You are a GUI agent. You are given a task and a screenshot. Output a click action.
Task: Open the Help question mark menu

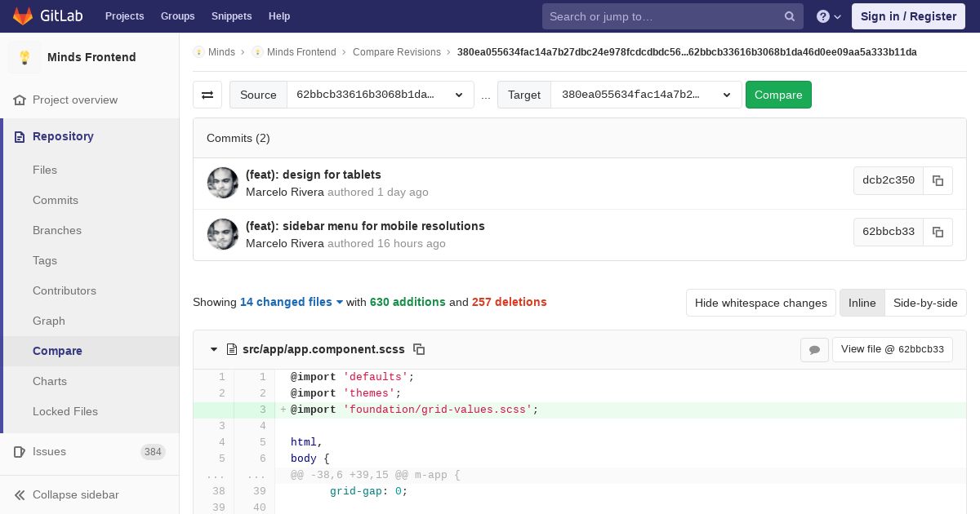pos(829,16)
